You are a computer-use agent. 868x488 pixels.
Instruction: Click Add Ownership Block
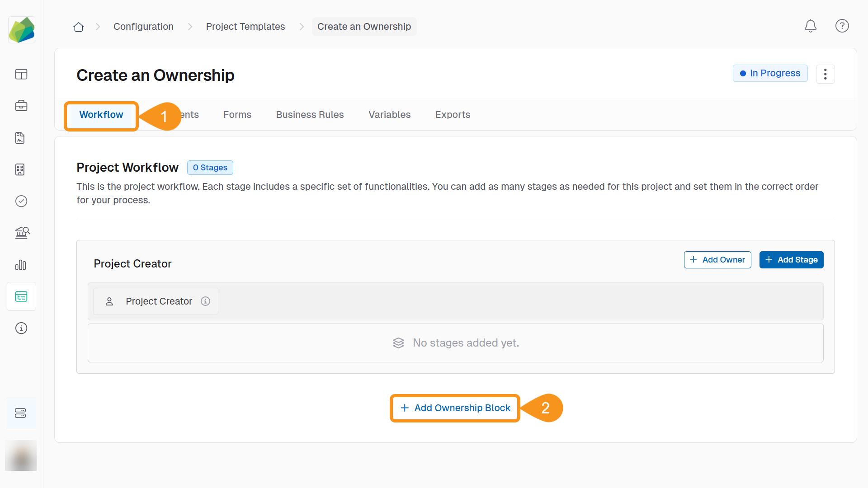click(455, 408)
